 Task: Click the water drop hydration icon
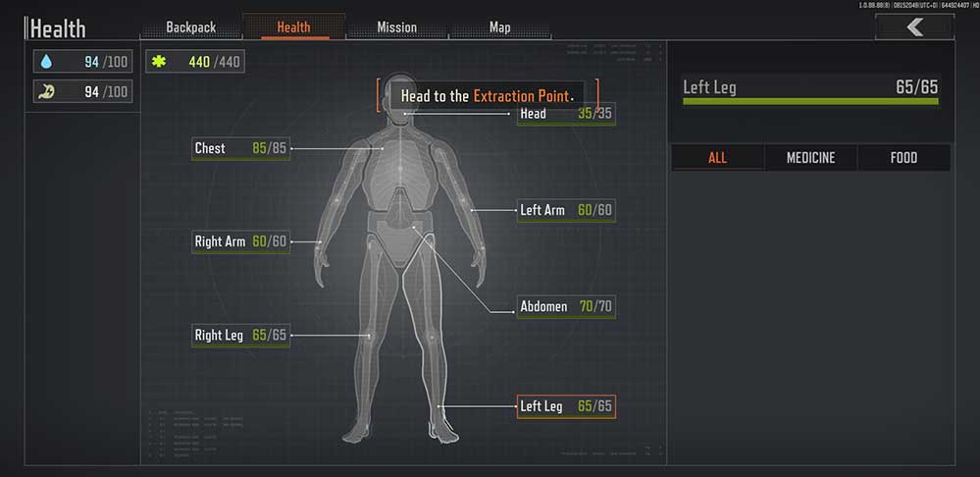coord(46,61)
